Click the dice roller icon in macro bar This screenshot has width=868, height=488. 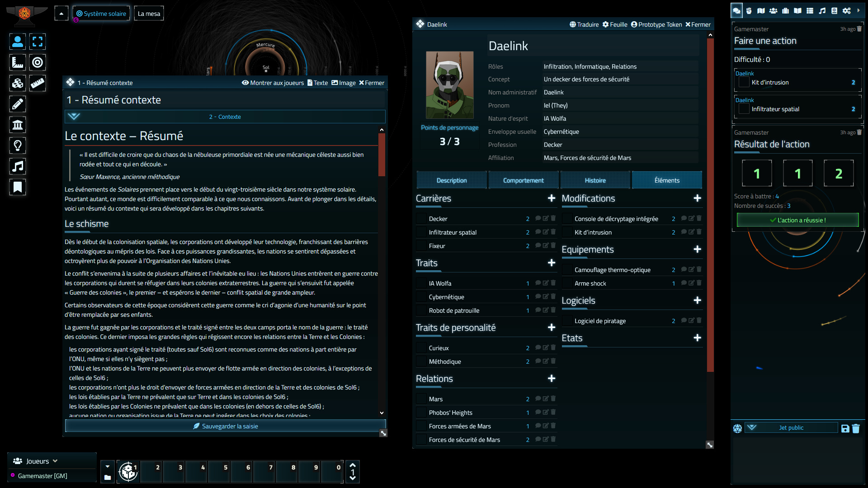tap(128, 472)
